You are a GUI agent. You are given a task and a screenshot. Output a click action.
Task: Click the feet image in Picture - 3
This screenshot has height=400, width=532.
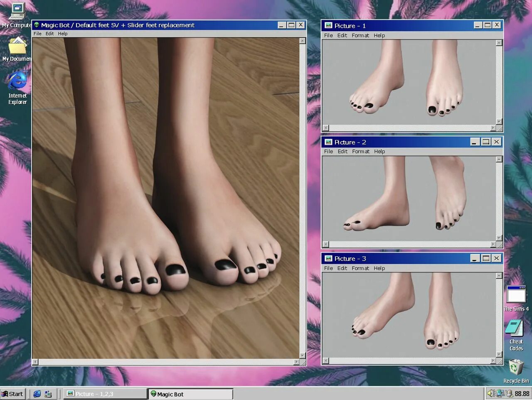(x=409, y=315)
